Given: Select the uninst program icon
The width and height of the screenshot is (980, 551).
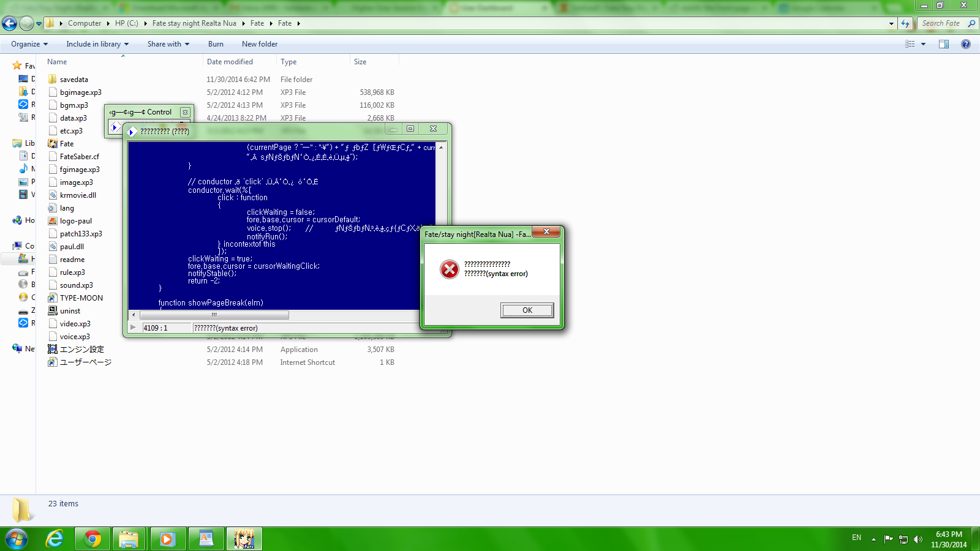Looking at the screenshot, I should point(53,311).
